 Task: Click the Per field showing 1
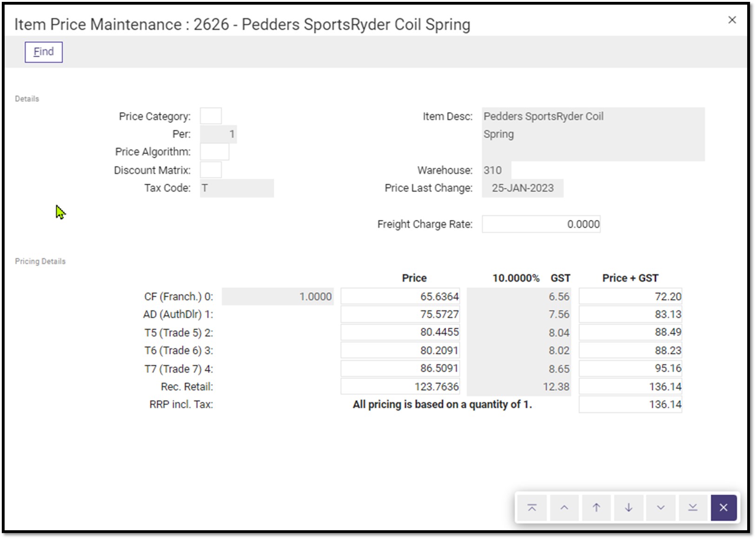[x=218, y=134]
